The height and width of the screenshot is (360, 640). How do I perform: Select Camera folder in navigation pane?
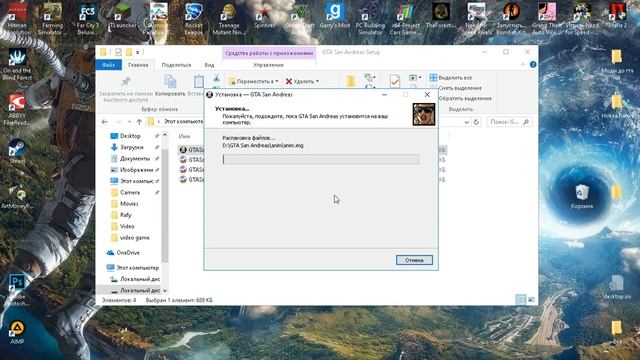[x=130, y=192]
